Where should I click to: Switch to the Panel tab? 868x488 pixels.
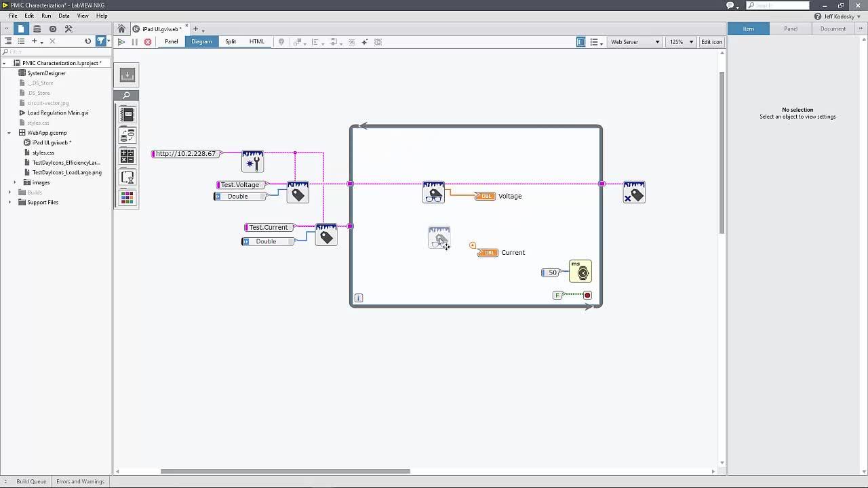(171, 41)
